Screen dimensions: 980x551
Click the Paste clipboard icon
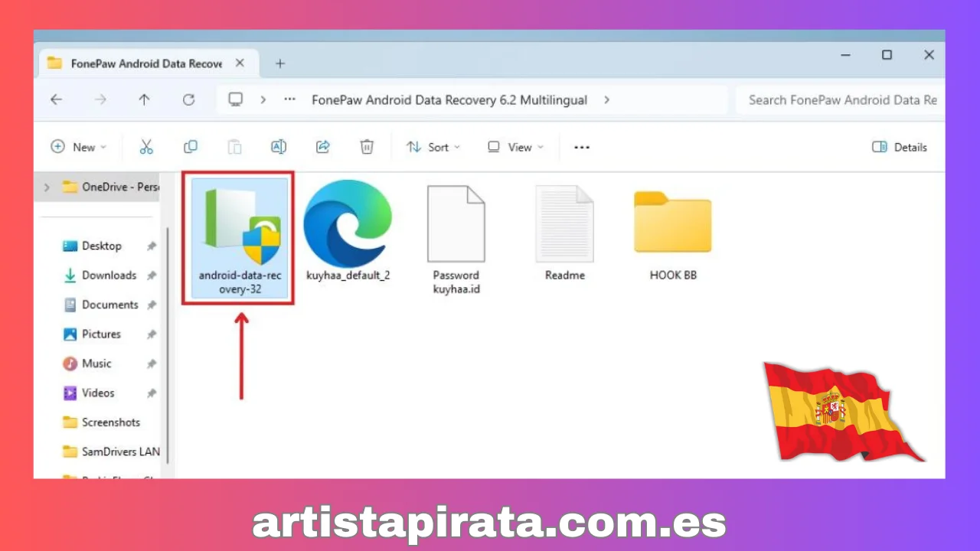coord(235,147)
